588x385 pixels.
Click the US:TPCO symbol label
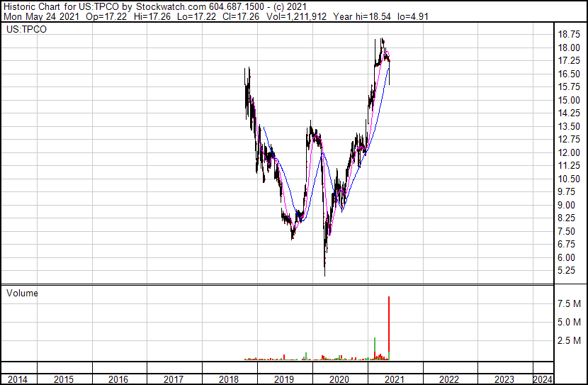click(x=26, y=30)
